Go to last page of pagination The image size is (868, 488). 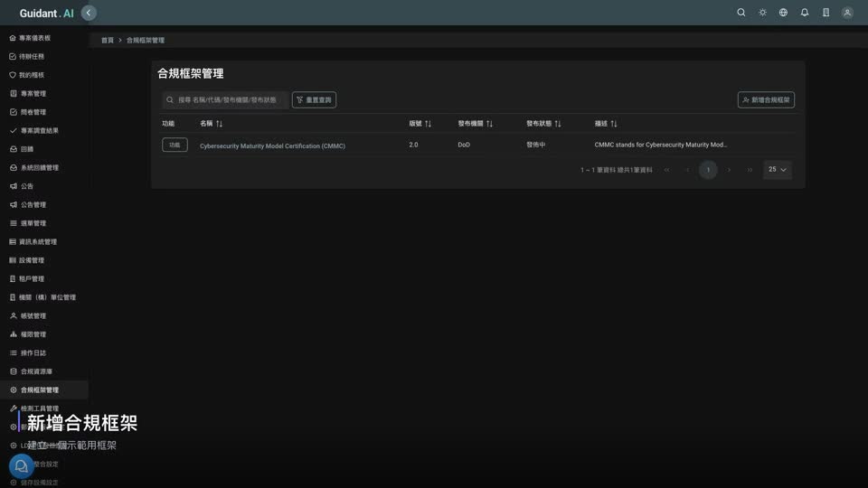point(750,170)
